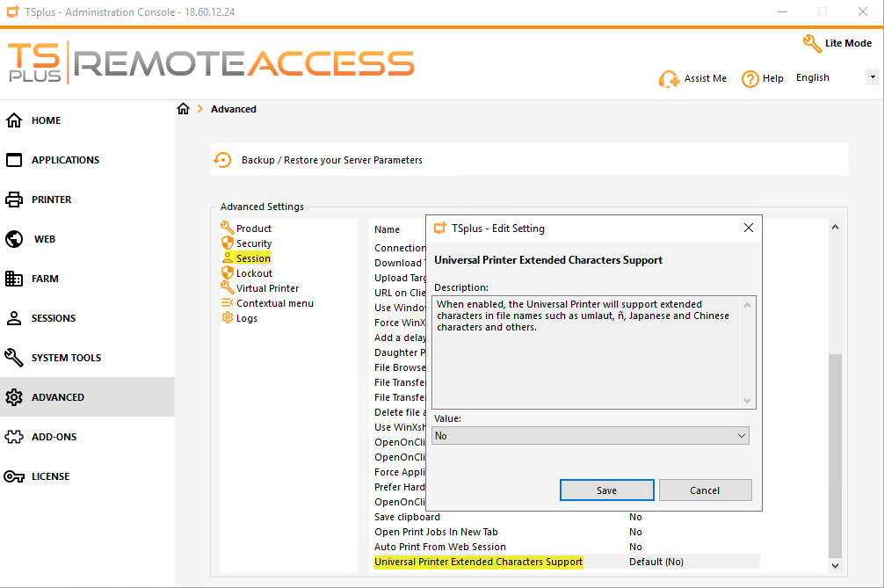Click the Lite Mode wrench icon
The width and height of the screenshot is (884, 588).
click(x=812, y=43)
